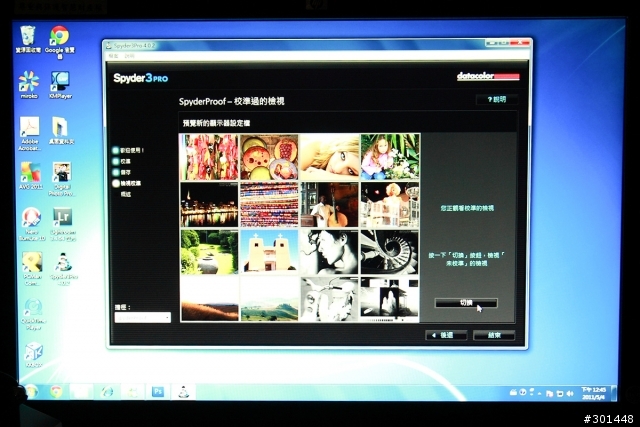Open the Lightroom Lr desktop shortcut
640x427 pixels.
pyautogui.click(x=62, y=224)
